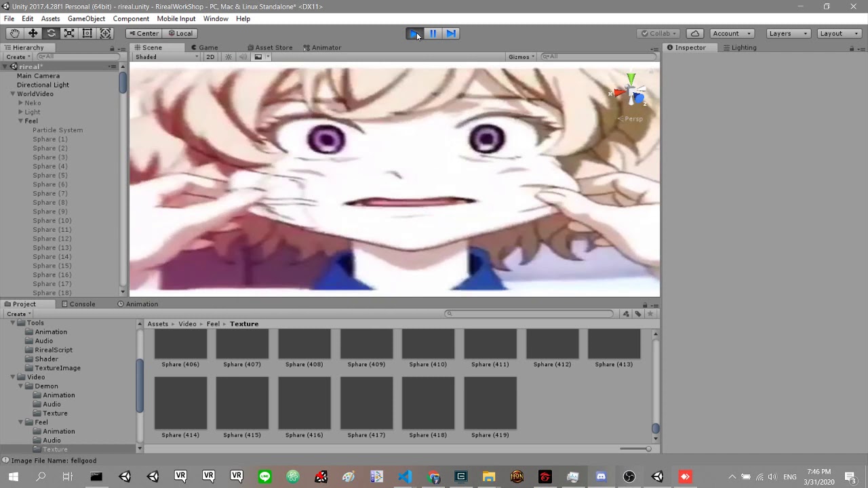Open LINE app from the taskbar
Image resolution: width=868 pixels, height=488 pixels.
(264, 477)
